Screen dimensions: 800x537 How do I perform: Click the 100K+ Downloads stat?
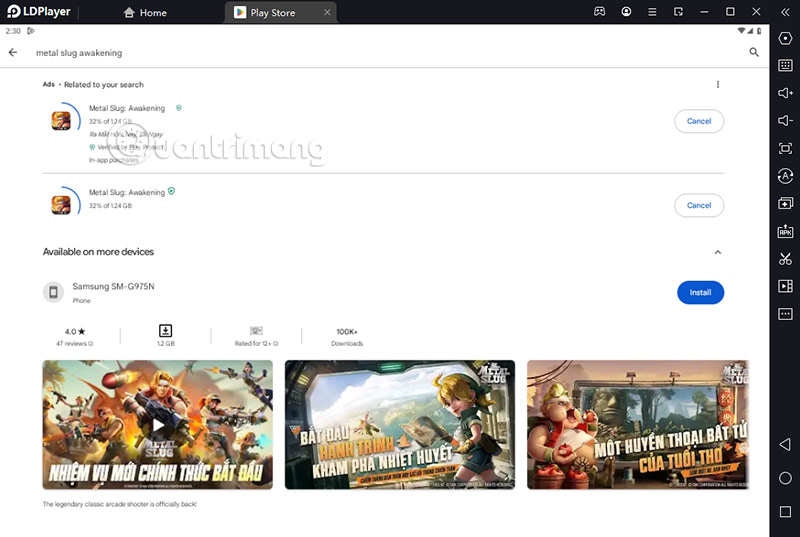pyautogui.click(x=347, y=337)
